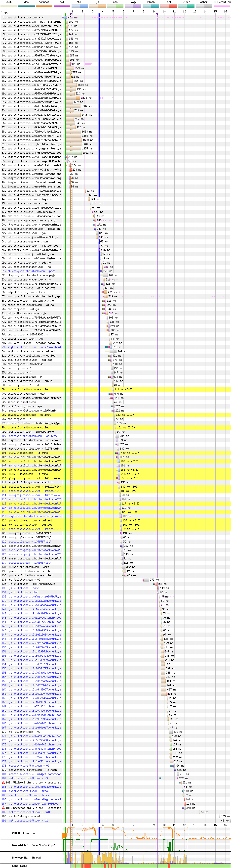Click the 'image' legend color bar

point(133,6)
